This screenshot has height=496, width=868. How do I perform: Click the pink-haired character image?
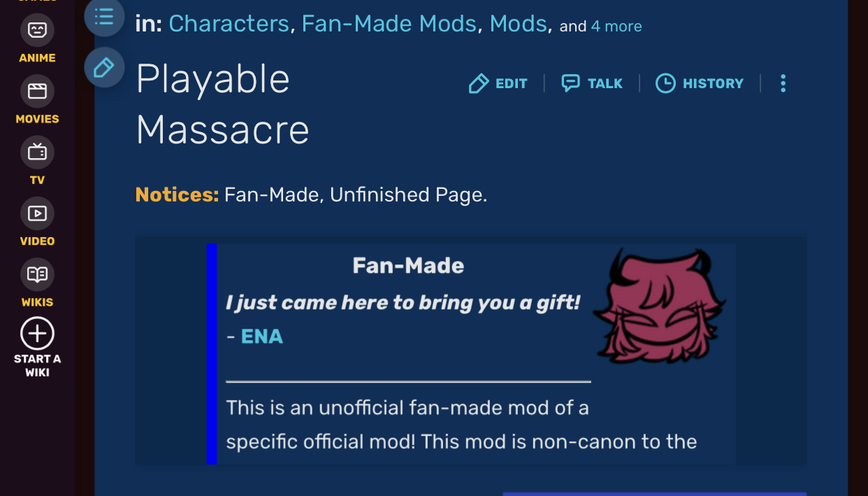click(x=658, y=309)
